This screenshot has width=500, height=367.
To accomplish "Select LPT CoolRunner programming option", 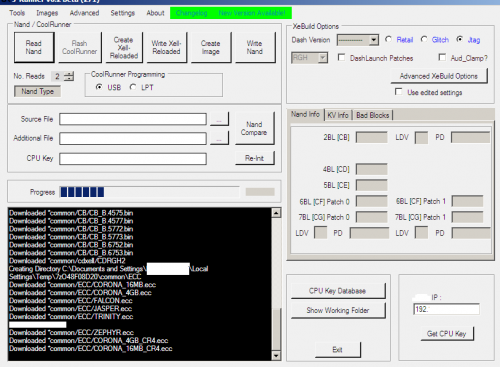I will [x=133, y=87].
